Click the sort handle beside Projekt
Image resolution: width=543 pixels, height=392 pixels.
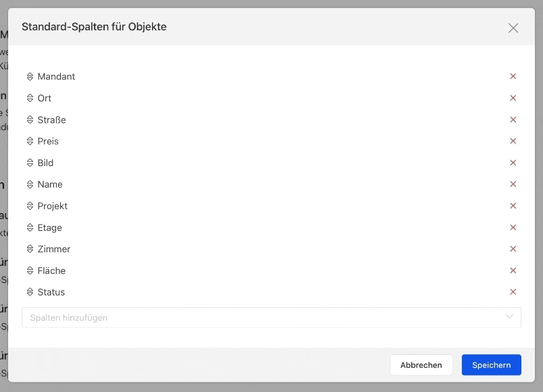[x=30, y=206]
